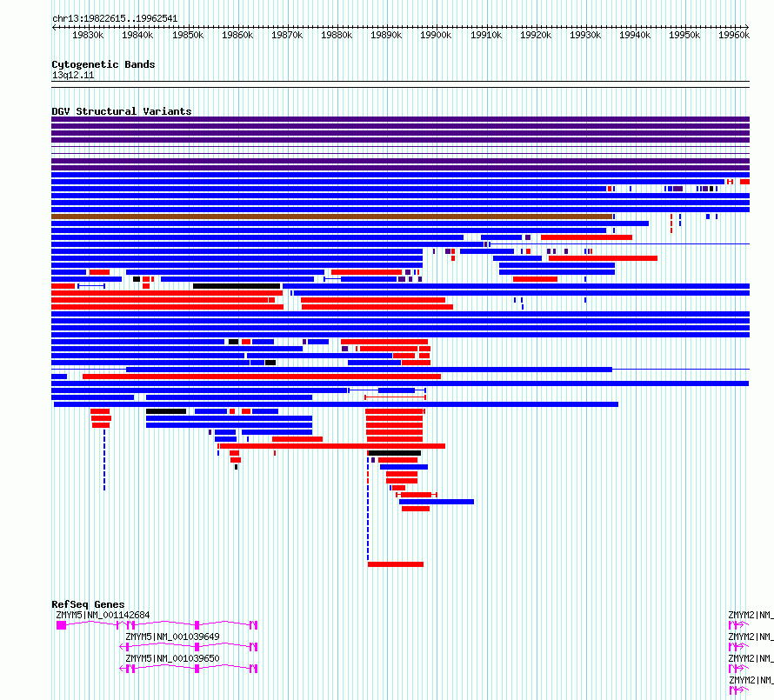The height and width of the screenshot is (700, 774).
Task: Pick the 19900k position on ruler
Action: tap(436, 35)
